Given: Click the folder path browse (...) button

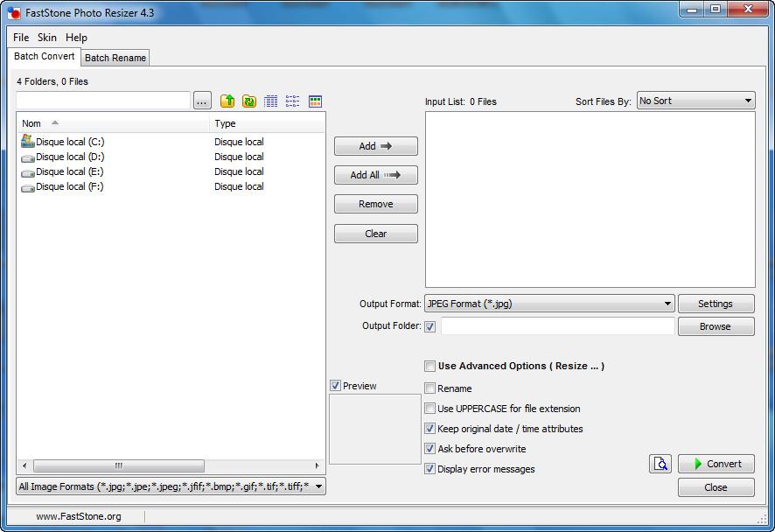Looking at the screenshot, I should coord(202,101).
